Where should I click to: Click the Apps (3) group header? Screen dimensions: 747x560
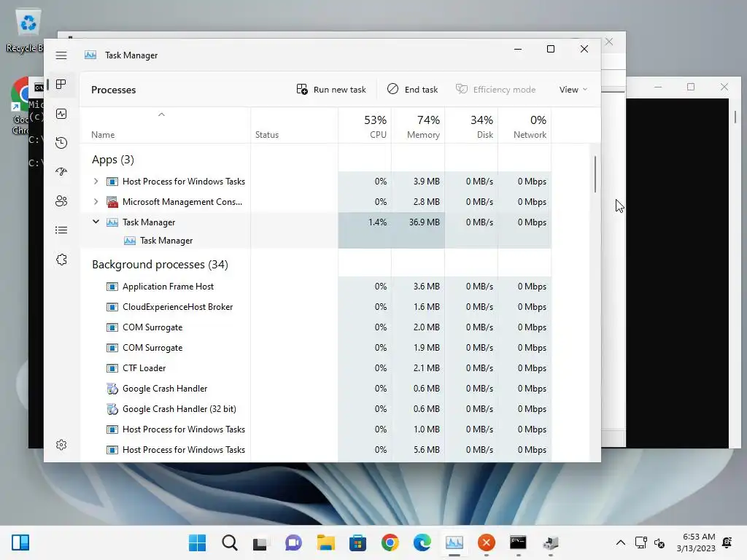tap(113, 160)
